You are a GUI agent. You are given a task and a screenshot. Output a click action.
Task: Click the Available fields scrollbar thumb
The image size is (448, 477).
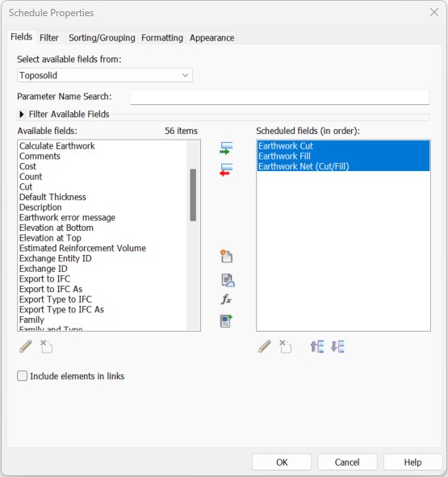pos(193,195)
